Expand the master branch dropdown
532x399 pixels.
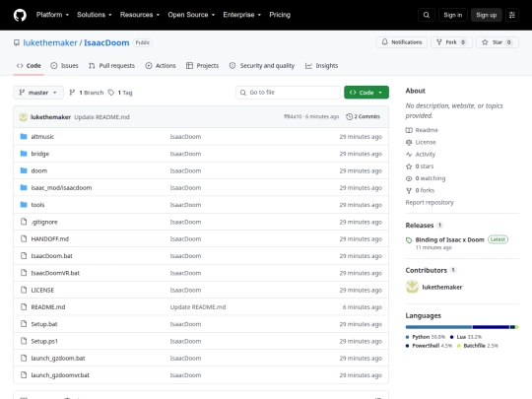click(x=38, y=93)
